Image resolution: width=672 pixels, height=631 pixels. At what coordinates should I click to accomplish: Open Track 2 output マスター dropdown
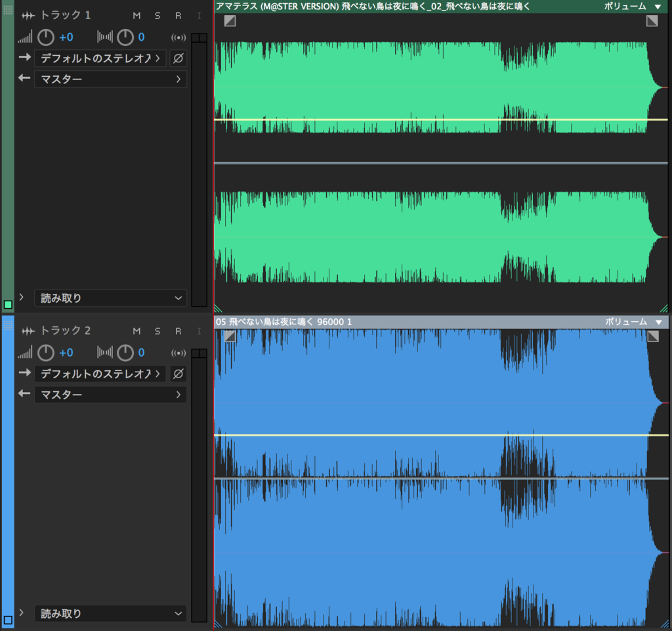(x=110, y=395)
